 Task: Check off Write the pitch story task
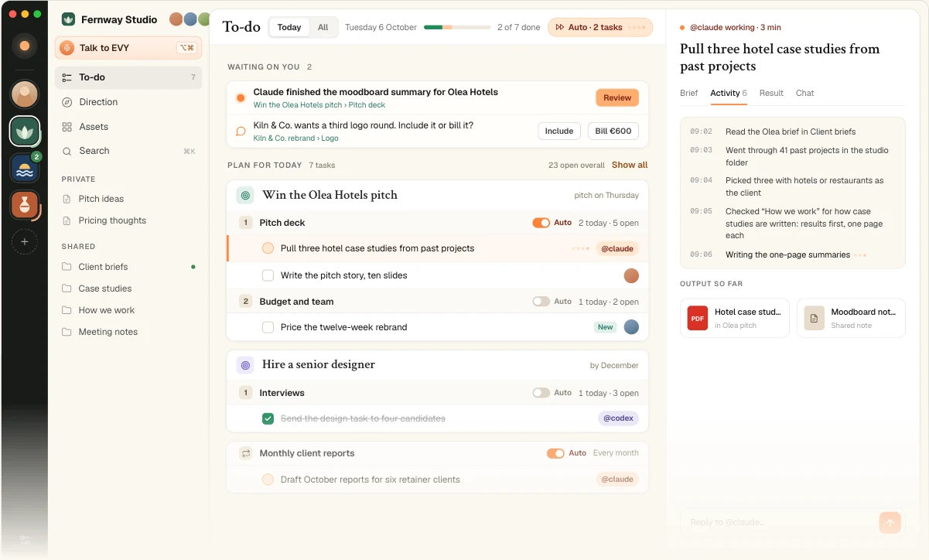268,275
